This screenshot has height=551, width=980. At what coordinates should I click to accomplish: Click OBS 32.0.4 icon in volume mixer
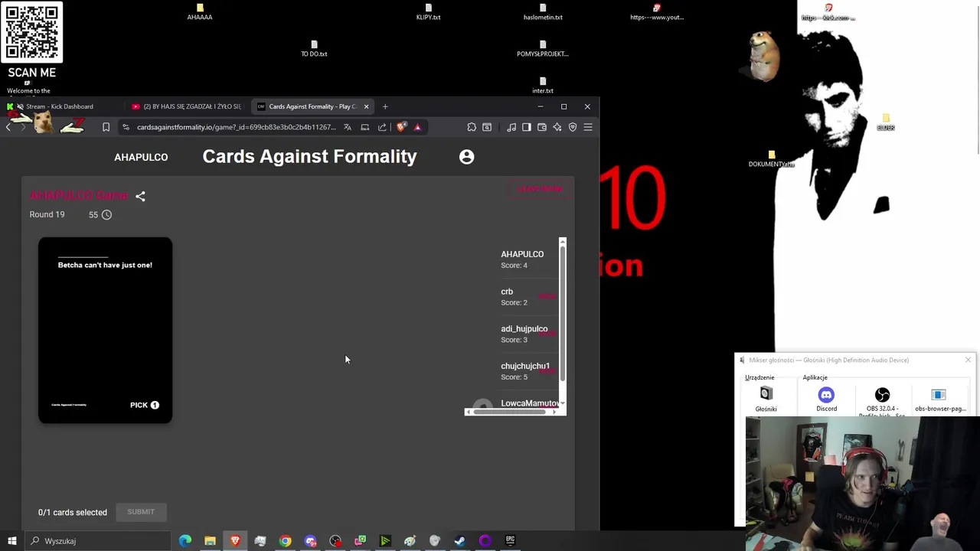tap(882, 395)
